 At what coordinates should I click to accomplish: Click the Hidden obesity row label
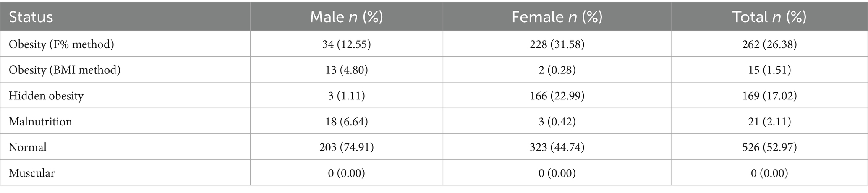46,96
